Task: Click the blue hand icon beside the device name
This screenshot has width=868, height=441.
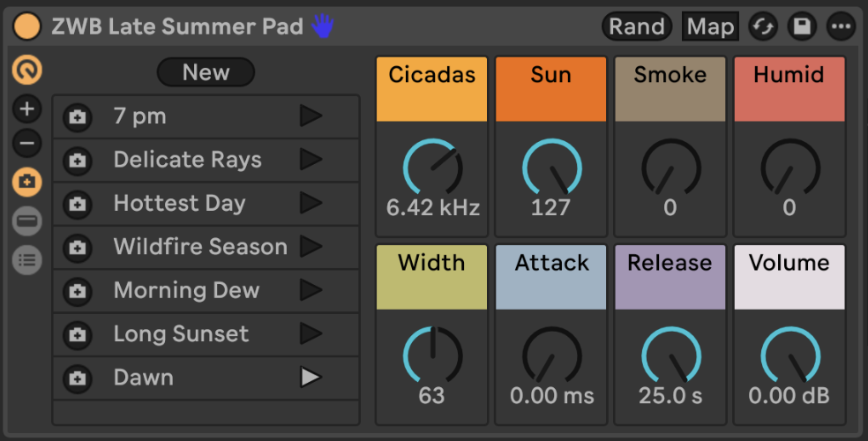Action: point(324,26)
